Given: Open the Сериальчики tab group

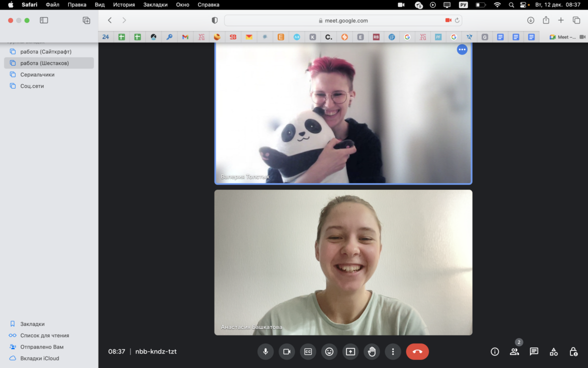Looking at the screenshot, I should pyautogui.click(x=49, y=74).
